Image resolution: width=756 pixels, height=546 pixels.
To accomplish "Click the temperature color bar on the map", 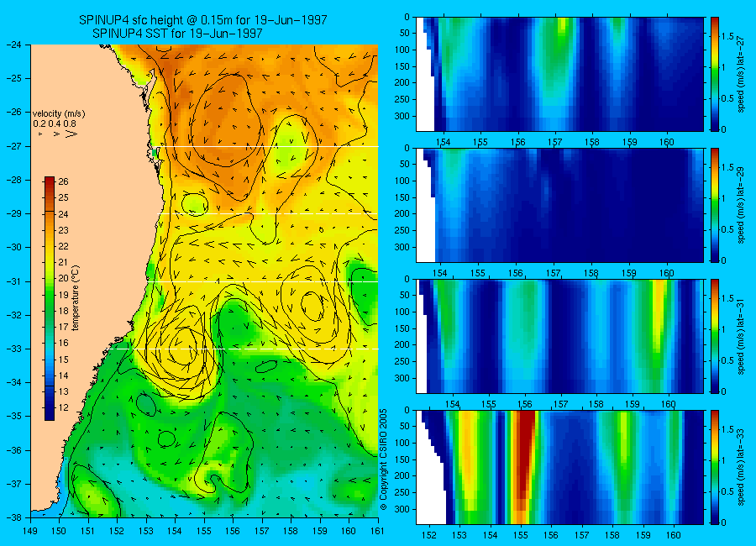I will (50, 298).
